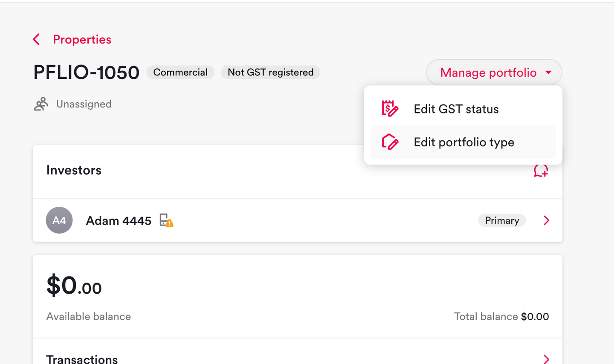Image resolution: width=614 pixels, height=364 pixels.
Task: Click the add investor icon
Action: click(541, 170)
